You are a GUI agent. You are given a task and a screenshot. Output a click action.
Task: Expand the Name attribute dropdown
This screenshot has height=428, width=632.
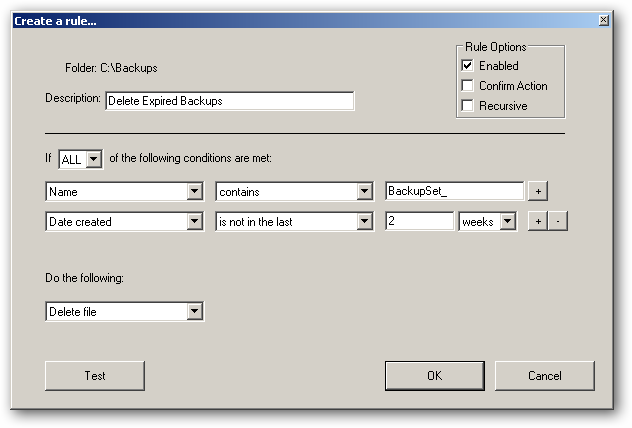point(125,191)
